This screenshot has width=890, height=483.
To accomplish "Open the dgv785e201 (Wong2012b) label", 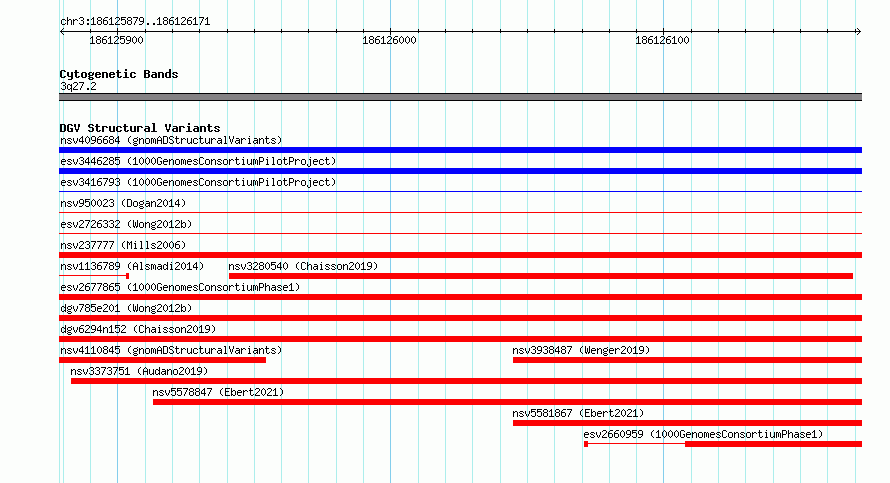I will [x=126, y=308].
